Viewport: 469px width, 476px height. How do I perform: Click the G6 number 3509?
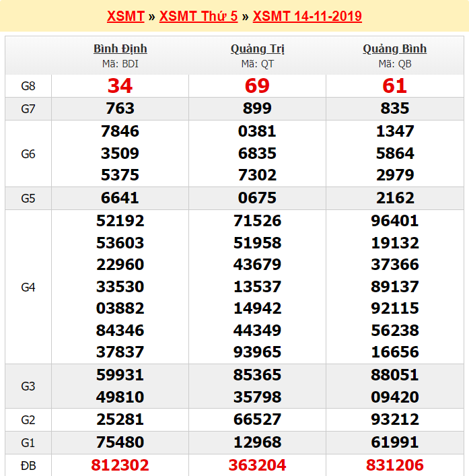click(120, 154)
